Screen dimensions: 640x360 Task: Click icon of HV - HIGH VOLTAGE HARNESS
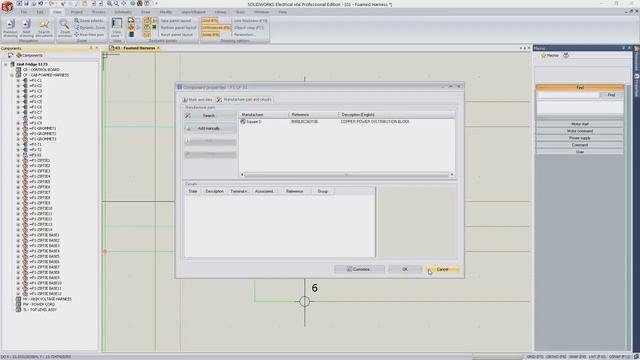18,299
